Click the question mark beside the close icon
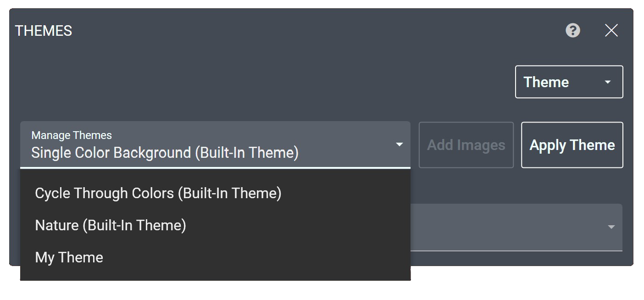 tap(572, 30)
